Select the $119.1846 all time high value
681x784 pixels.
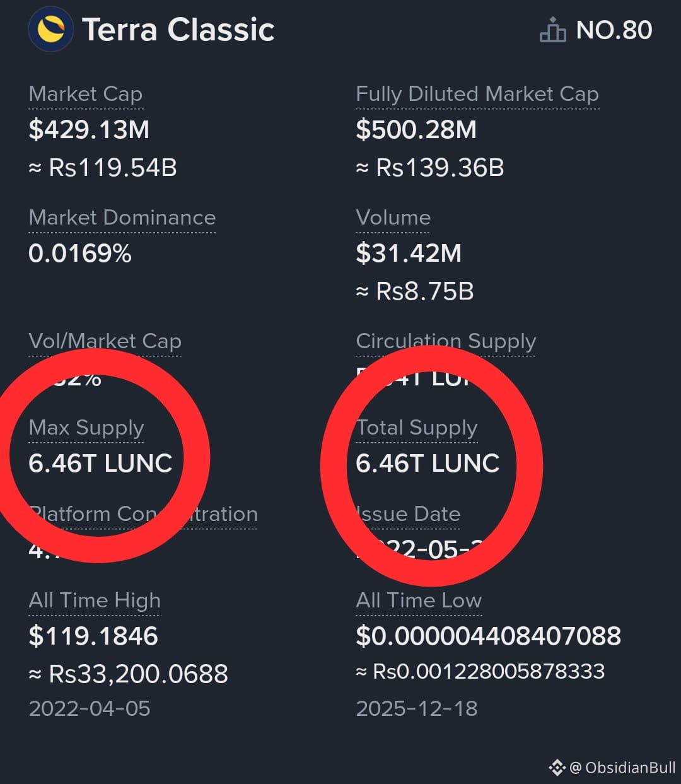[93, 636]
